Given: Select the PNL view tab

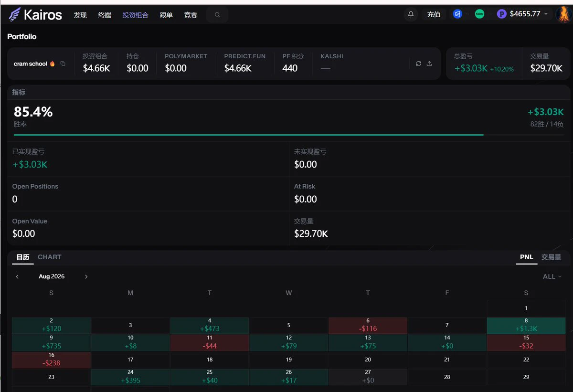Looking at the screenshot, I should 526,257.
